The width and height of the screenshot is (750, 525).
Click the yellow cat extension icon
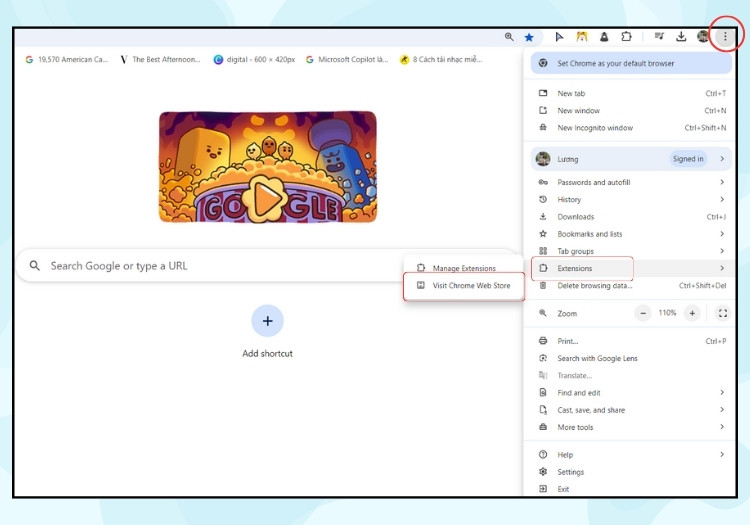582,36
